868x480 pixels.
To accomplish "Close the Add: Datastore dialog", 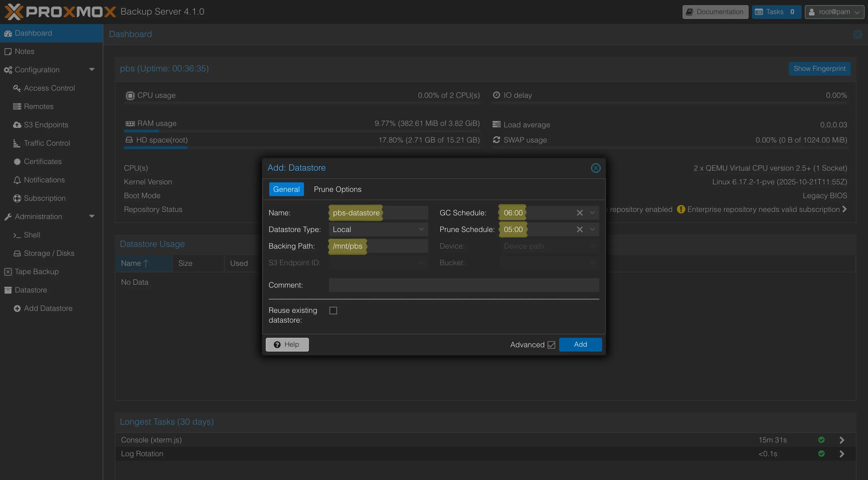I will 595,168.
